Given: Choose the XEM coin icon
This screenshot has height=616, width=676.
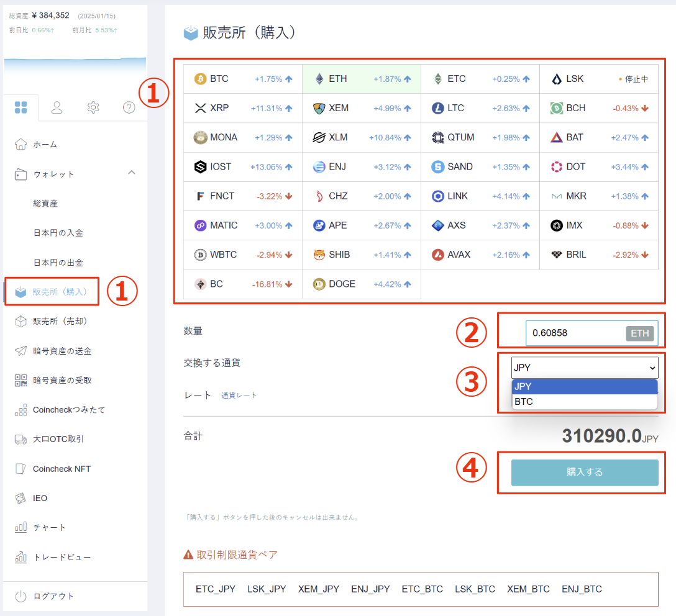Looking at the screenshot, I should 319,108.
